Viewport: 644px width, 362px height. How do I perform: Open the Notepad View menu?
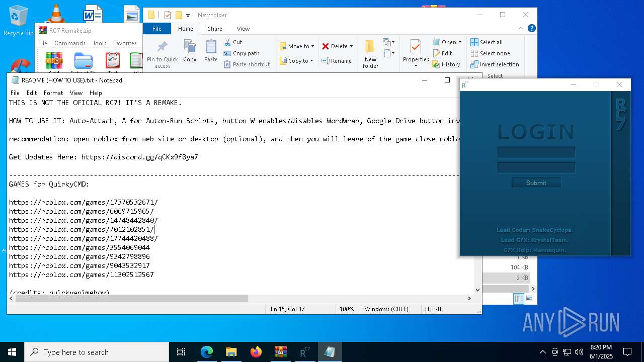coord(76,93)
